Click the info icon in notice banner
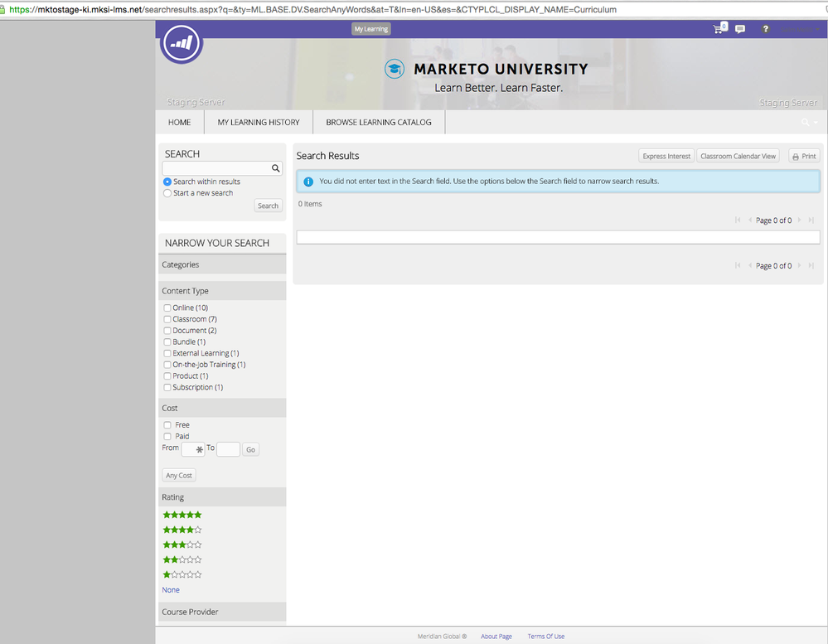The height and width of the screenshot is (644, 828). [x=308, y=182]
